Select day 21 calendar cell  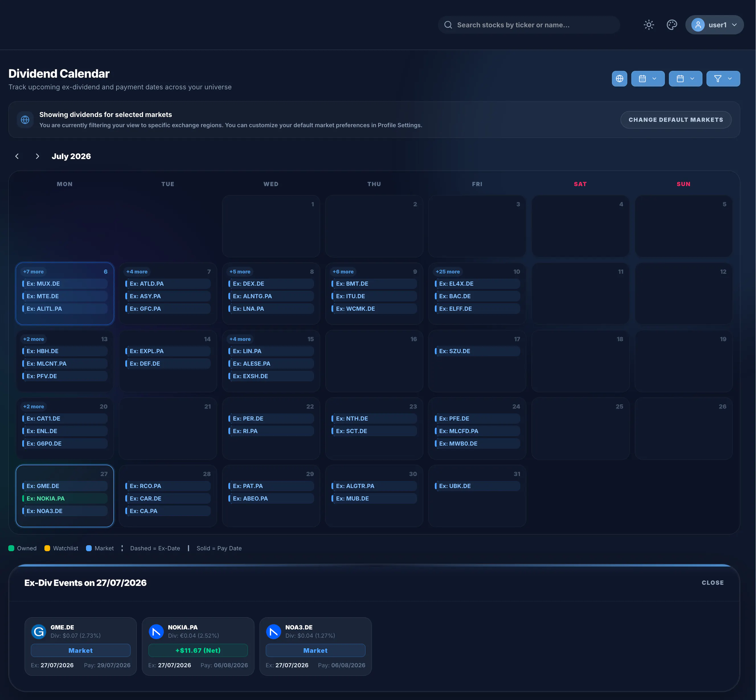168,429
